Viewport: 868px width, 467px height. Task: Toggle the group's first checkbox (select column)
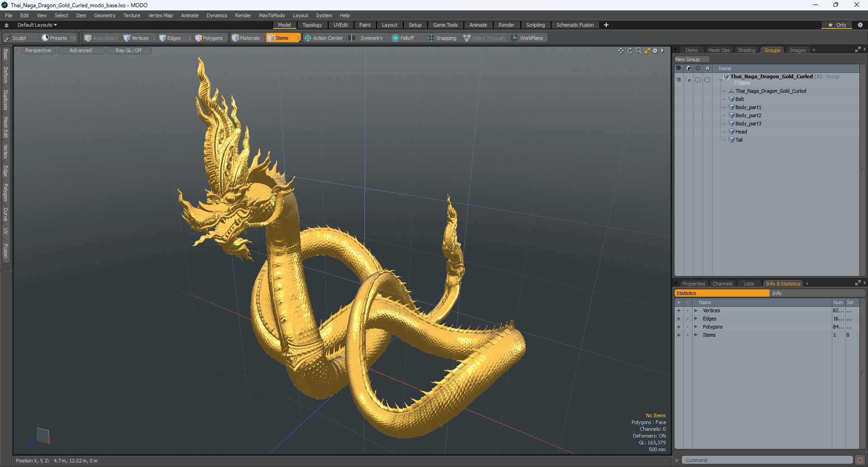[x=698, y=80]
